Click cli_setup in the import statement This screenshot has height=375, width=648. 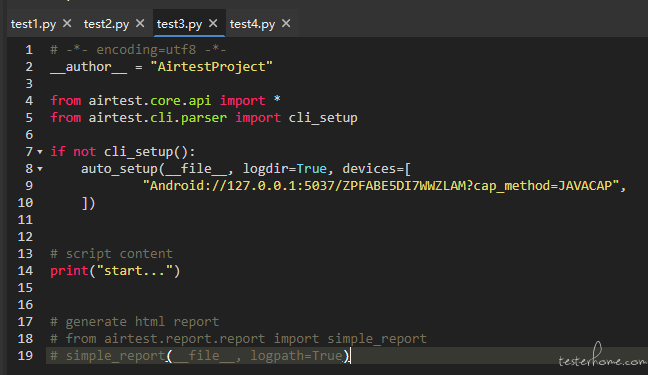(x=323, y=118)
